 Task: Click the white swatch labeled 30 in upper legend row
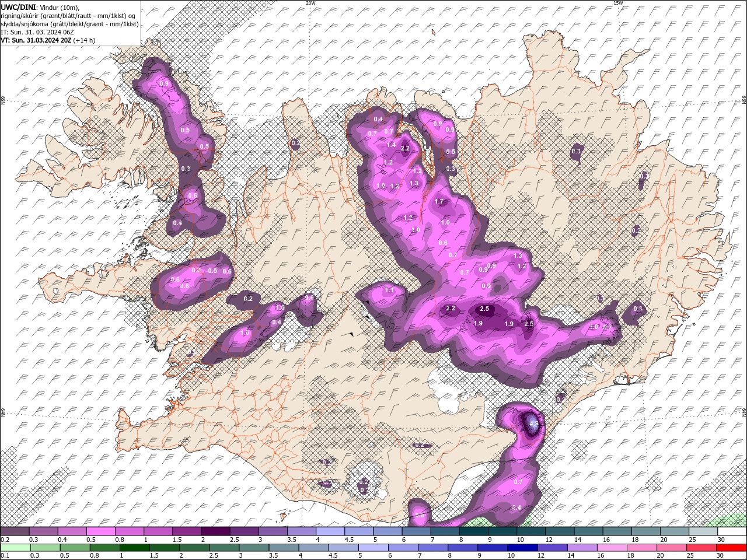pos(732,531)
